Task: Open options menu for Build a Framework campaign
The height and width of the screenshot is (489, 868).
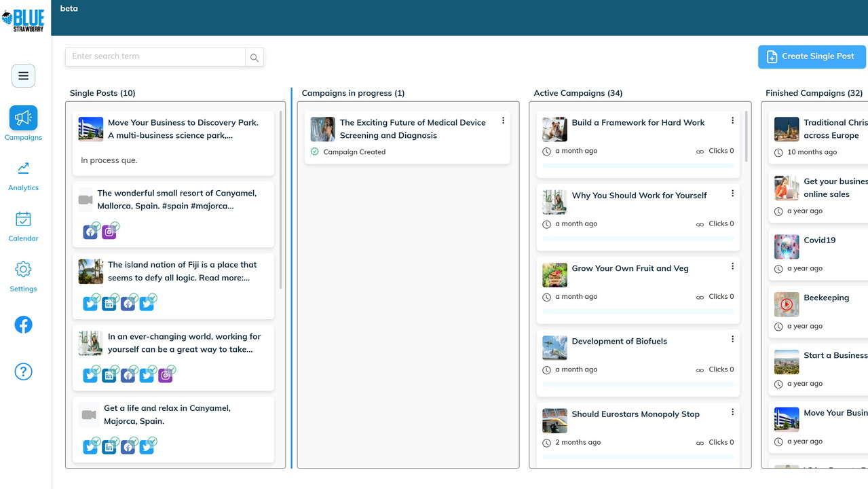Action: click(x=732, y=121)
